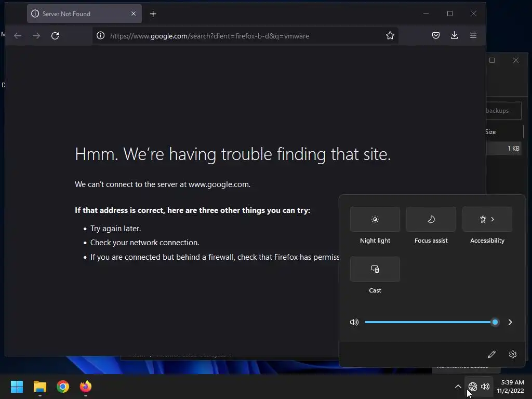
Task: Open the Firefox application menu
Action: [x=473, y=35]
